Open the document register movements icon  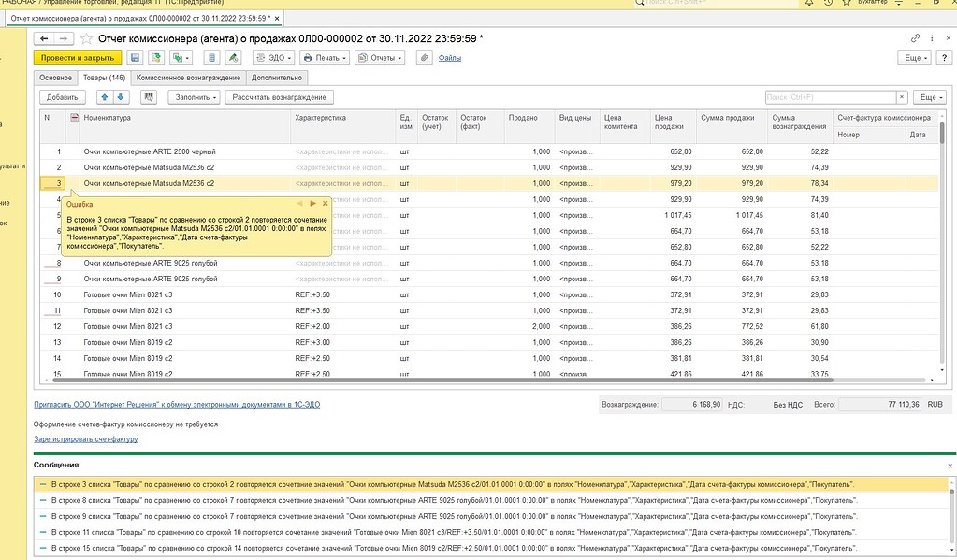click(211, 58)
